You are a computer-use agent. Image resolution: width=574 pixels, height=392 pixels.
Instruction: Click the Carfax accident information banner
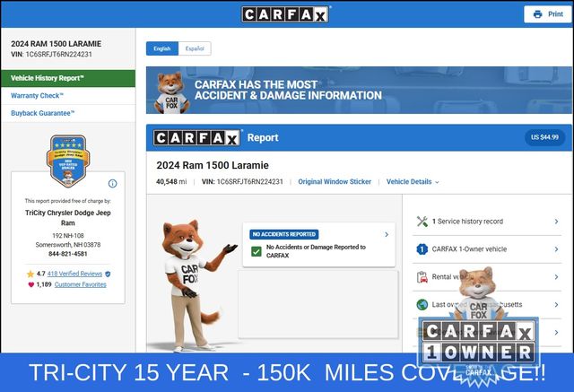358,90
